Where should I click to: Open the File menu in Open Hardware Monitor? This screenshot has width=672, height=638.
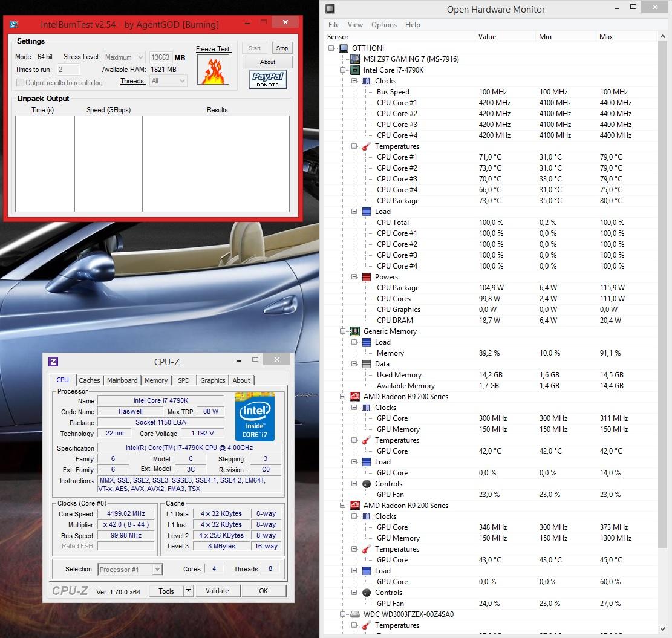(334, 25)
